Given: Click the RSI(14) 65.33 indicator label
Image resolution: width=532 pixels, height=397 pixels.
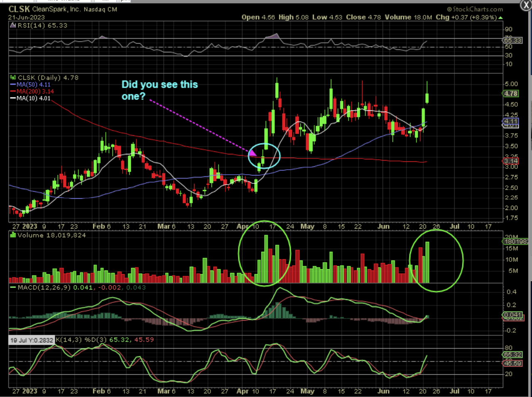Looking at the screenshot, I should coord(42,25).
